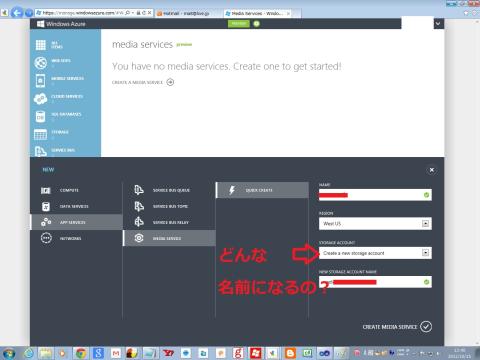Screen dimensions: 480x360
Task: Click the address bar search icon
Action: (x=127, y=13)
